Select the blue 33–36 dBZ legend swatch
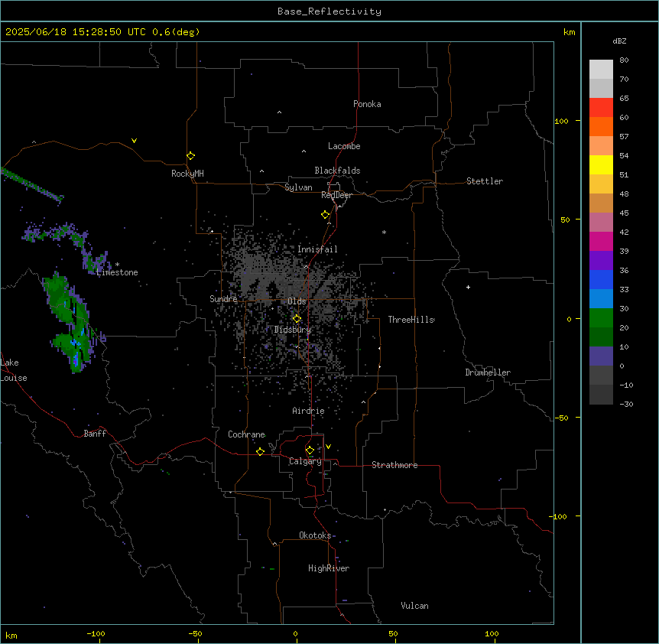Viewport: 659px width, 644px height. (x=601, y=279)
